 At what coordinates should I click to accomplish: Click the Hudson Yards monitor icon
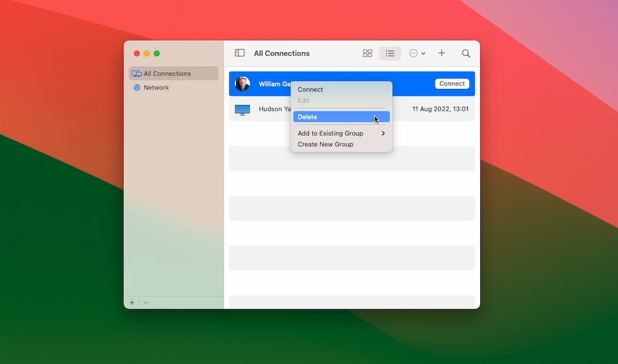(x=242, y=110)
